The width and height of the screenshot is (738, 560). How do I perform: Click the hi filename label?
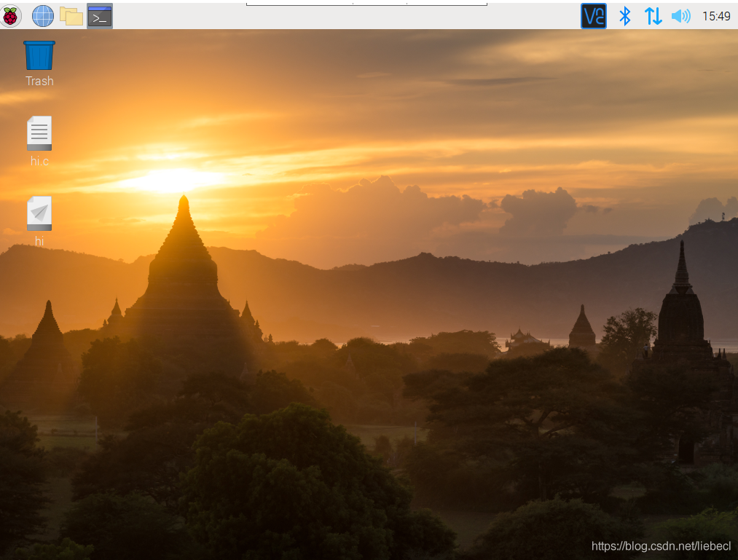click(39, 241)
